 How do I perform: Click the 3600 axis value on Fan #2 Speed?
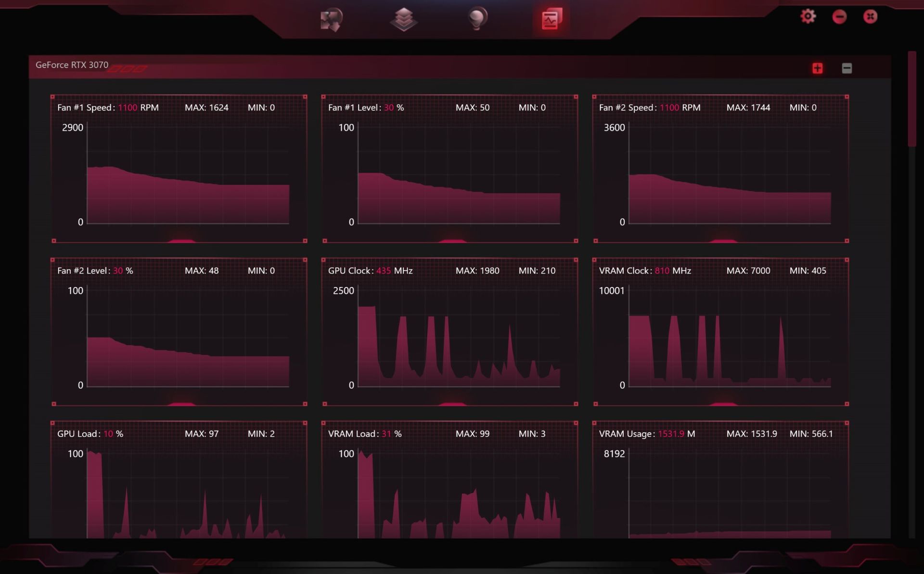click(x=615, y=128)
